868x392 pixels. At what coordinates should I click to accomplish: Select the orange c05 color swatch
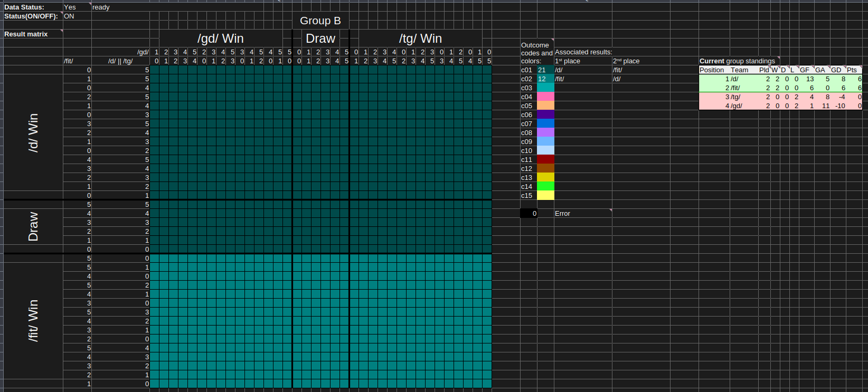[x=545, y=106]
